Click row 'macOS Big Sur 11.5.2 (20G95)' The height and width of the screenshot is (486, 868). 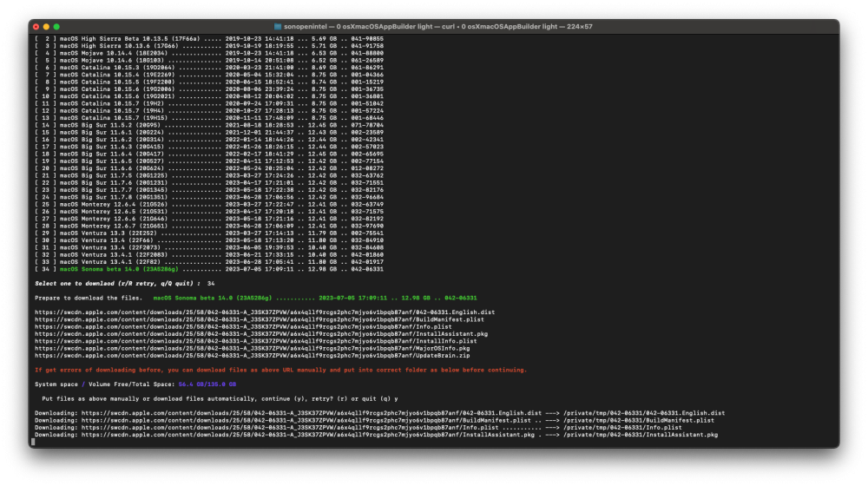tap(209, 125)
